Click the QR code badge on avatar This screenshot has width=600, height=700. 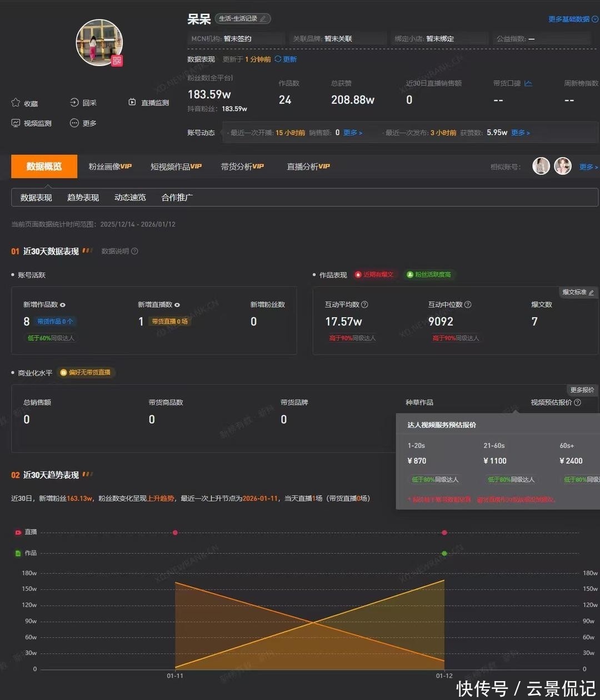point(117,61)
